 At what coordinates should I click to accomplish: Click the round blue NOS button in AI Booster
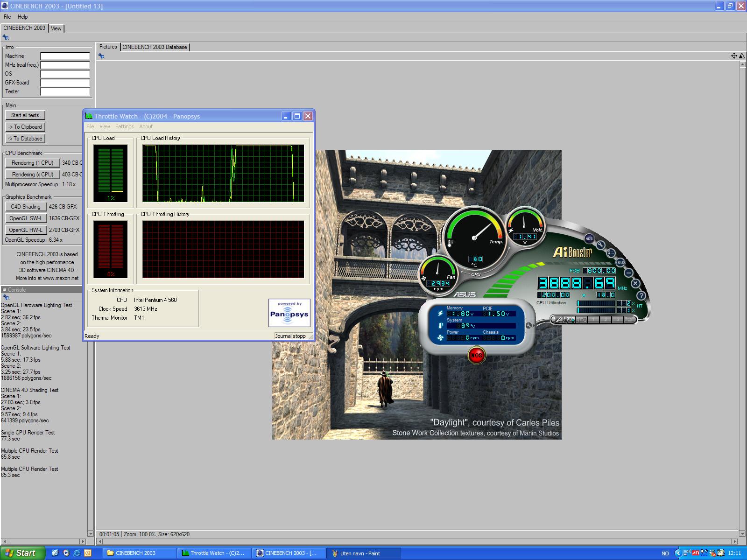[x=589, y=238]
